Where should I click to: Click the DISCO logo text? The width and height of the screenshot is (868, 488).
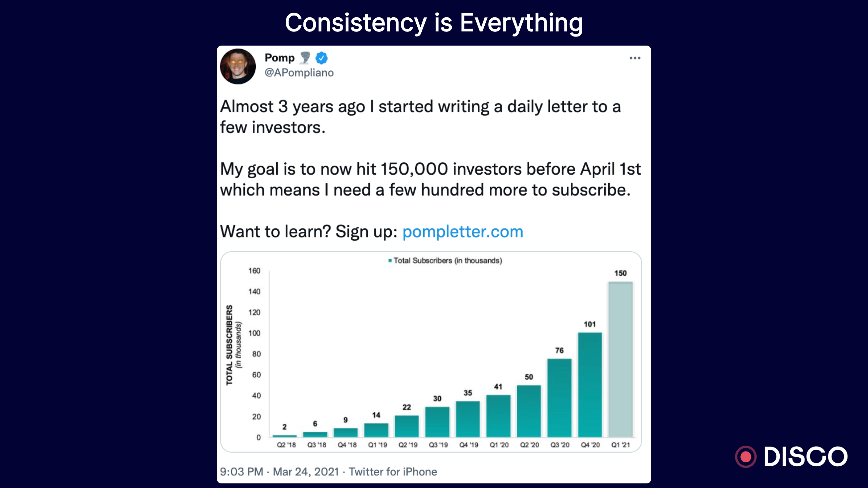(x=805, y=457)
